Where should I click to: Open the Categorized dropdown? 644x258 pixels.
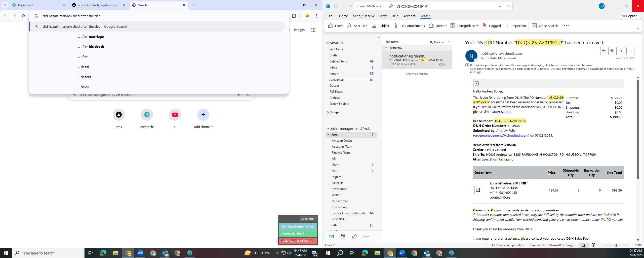click(464, 26)
